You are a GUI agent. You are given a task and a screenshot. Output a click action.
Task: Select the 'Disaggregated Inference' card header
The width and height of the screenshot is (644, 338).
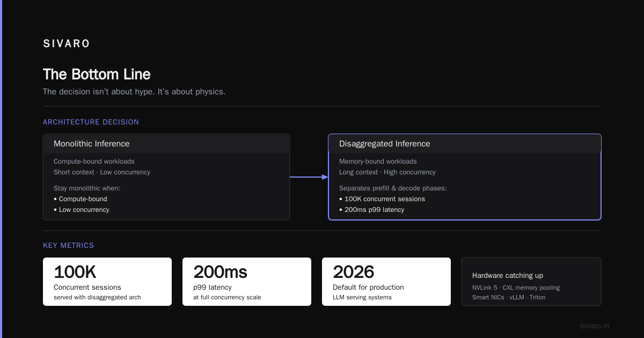(465, 144)
